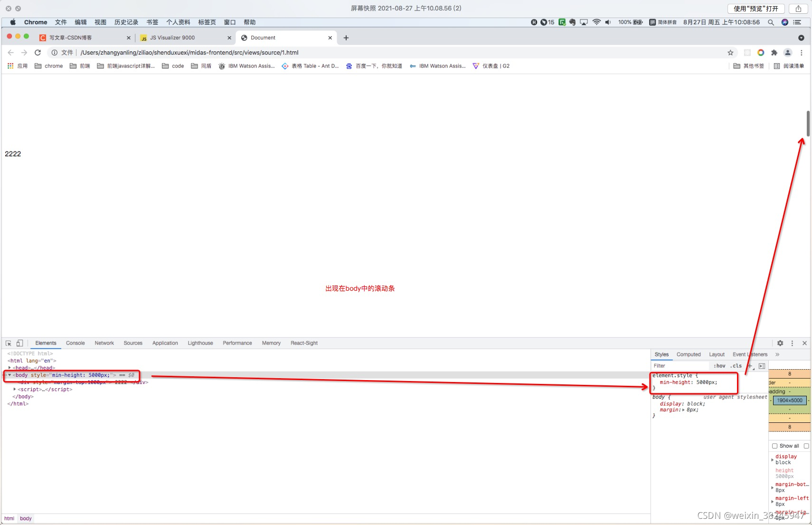Image resolution: width=812 pixels, height=525 pixels.
Task: Bookmark this page with the star icon
Action: pos(730,53)
